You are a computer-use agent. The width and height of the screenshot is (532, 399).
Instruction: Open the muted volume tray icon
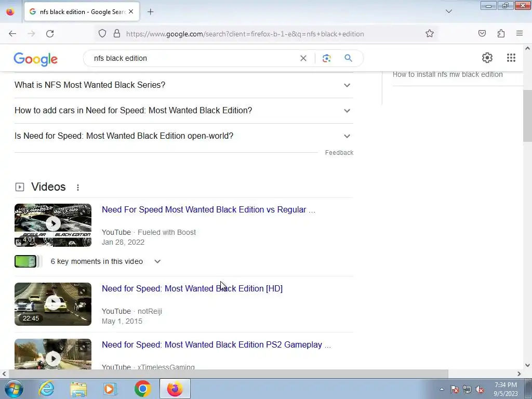pyautogui.click(x=480, y=389)
